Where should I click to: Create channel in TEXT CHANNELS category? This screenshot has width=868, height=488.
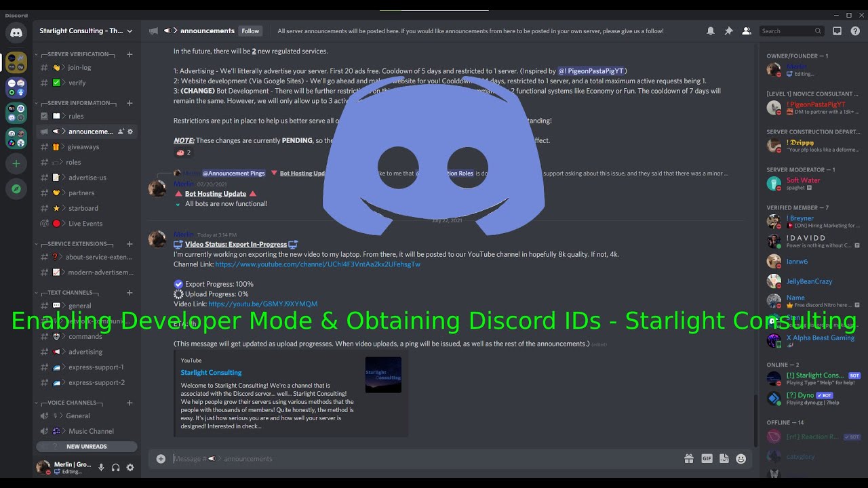click(x=130, y=293)
